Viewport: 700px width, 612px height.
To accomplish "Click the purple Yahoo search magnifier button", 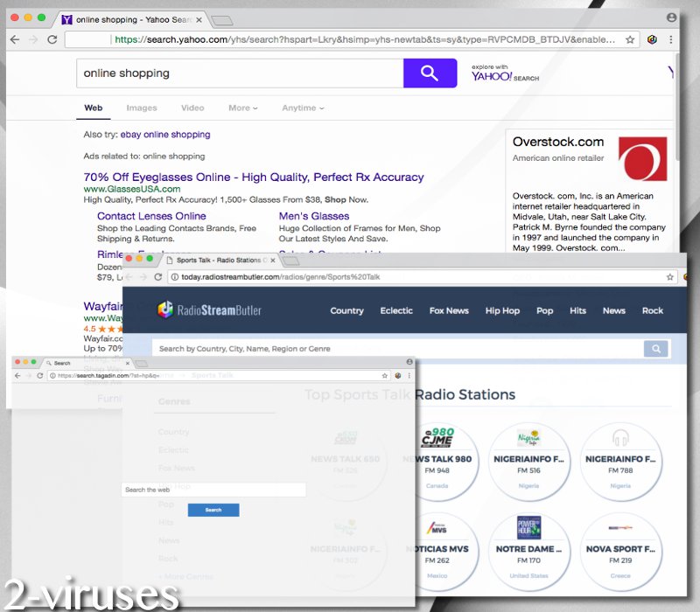I will tap(430, 73).
